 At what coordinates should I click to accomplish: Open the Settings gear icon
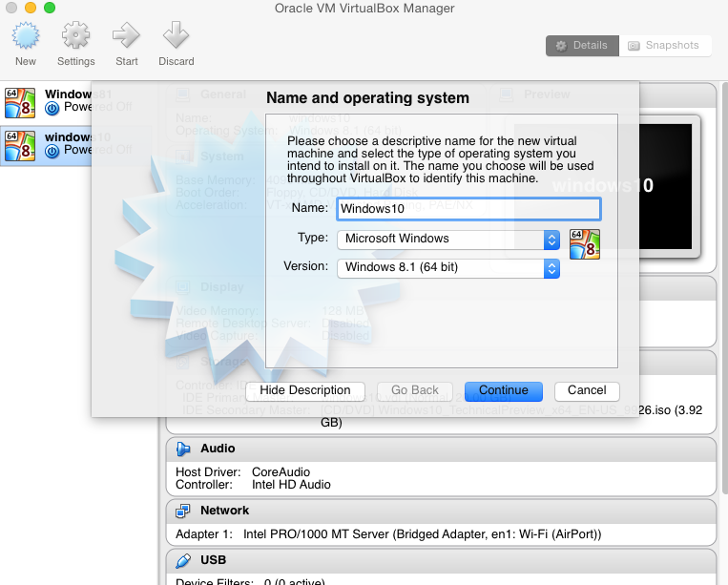(75, 38)
